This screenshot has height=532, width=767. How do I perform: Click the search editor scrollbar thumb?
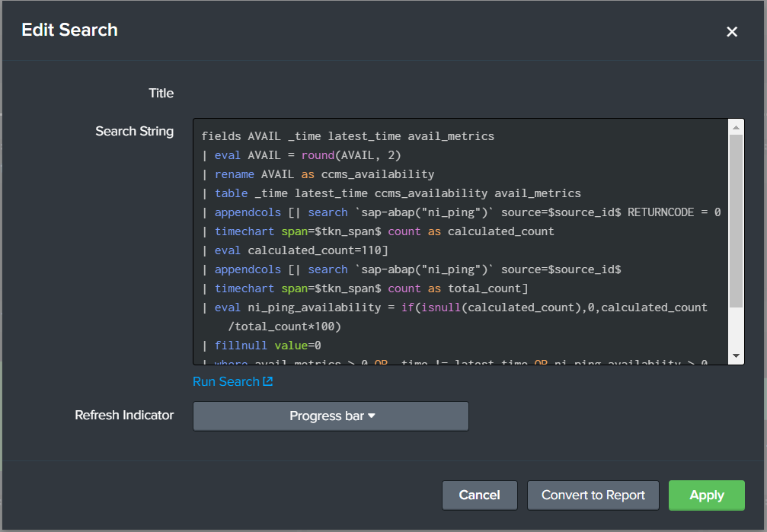pos(736,221)
